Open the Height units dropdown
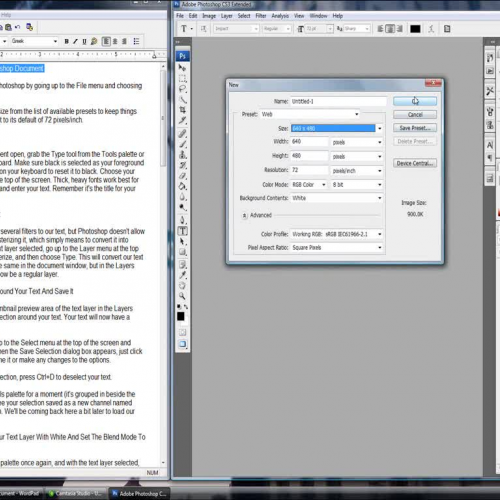Viewport: 500px width, 500px height. [357, 156]
